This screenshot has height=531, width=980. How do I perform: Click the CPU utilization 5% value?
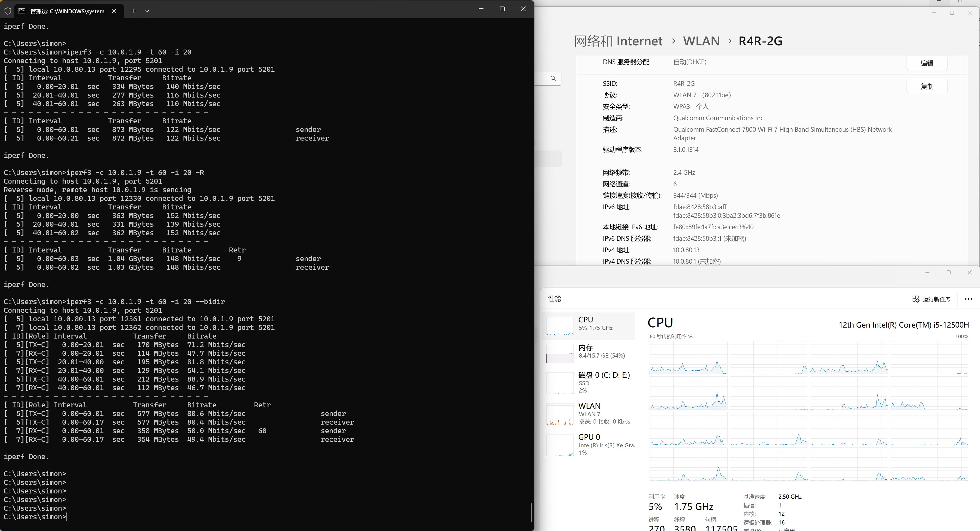pos(655,507)
